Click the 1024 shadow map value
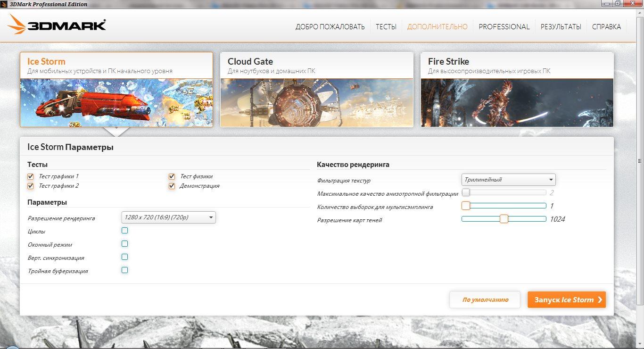This screenshot has height=349, width=644. (557, 219)
